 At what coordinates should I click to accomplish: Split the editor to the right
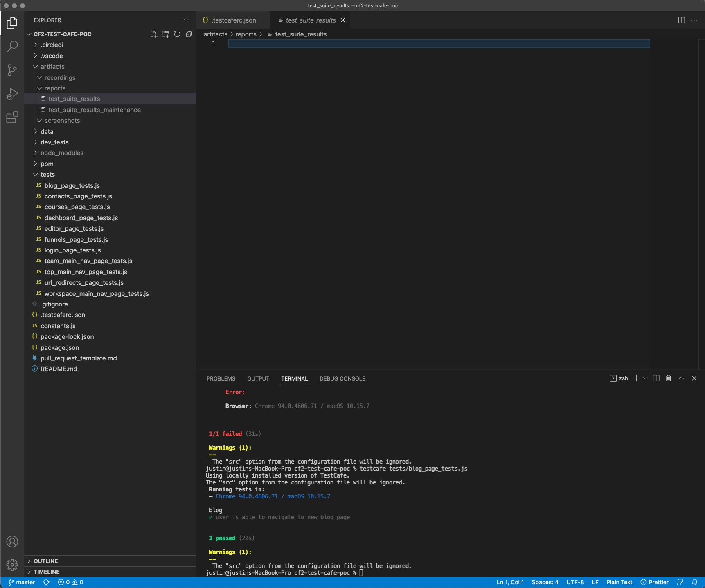682,20
